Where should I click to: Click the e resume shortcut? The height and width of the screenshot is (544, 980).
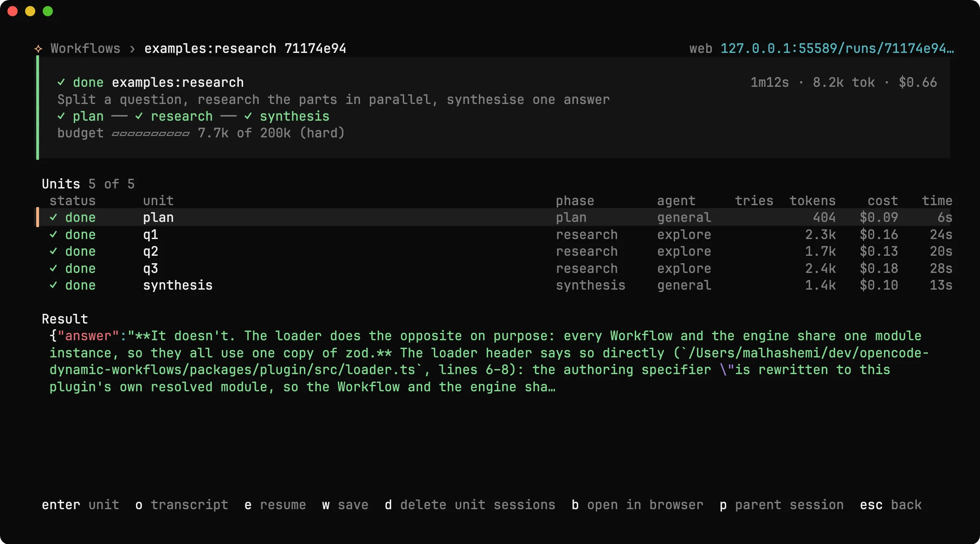click(x=275, y=505)
